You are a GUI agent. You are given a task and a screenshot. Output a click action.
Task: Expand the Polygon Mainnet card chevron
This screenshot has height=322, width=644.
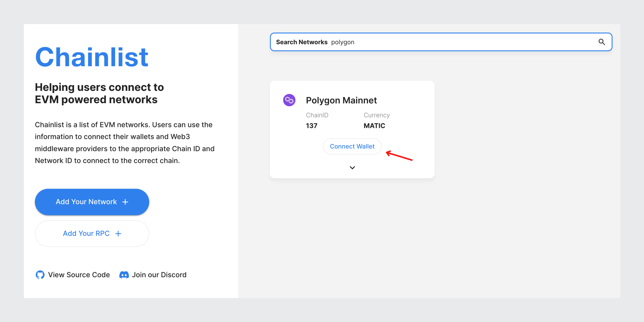[x=352, y=168]
